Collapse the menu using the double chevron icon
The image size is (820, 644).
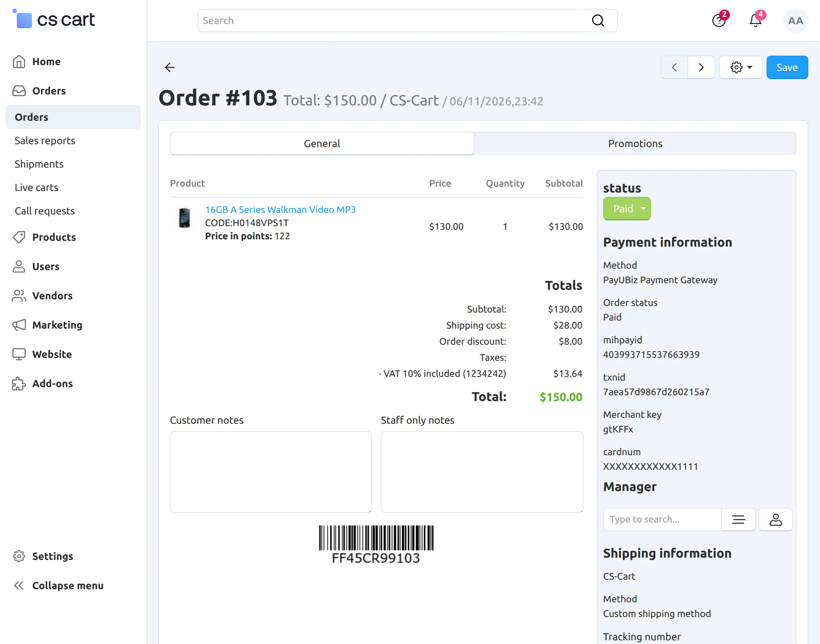[x=19, y=585]
